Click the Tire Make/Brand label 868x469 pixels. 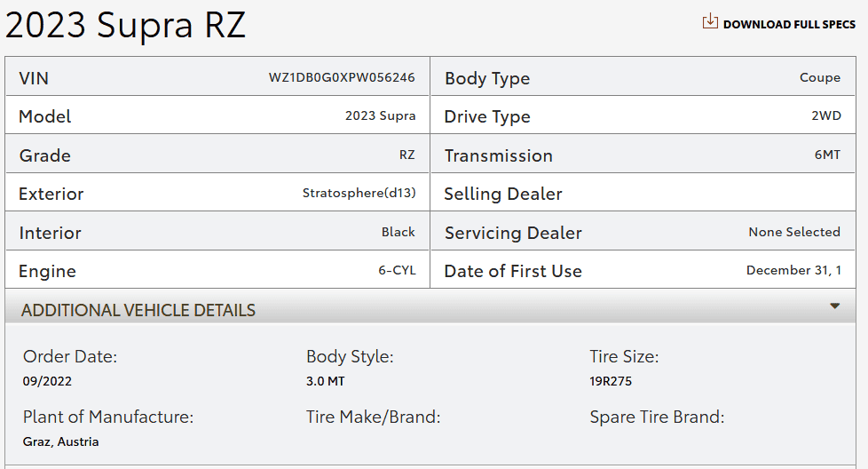(373, 417)
